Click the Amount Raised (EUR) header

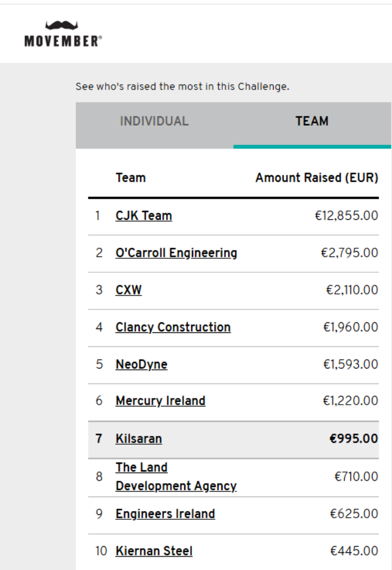pyautogui.click(x=316, y=178)
